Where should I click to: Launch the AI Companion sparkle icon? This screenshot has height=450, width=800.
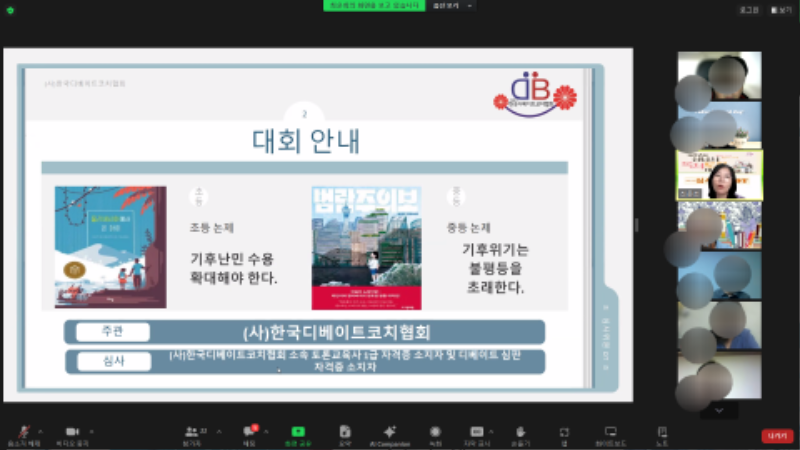[x=390, y=432]
